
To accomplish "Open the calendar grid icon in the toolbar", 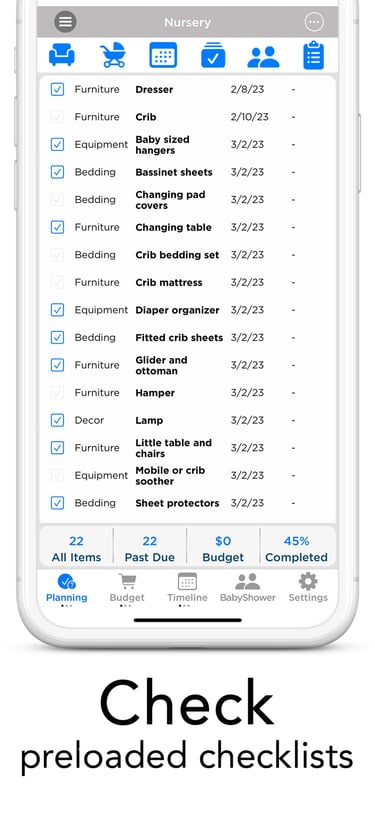I will (x=163, y=55).
